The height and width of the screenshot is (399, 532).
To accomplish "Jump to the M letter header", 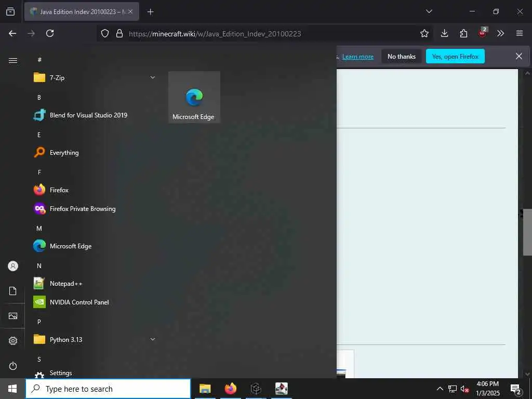I will pyautogui.click(x=39, y=229).
